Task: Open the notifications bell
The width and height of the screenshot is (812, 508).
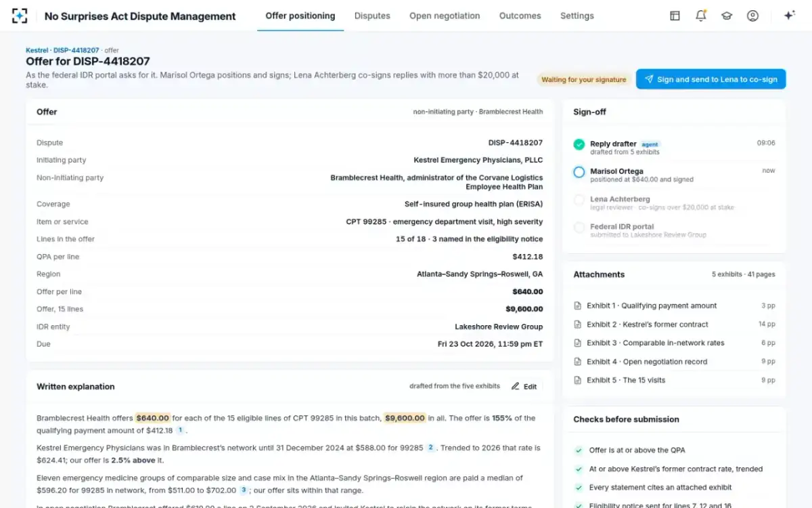Action: click(701, 16)
